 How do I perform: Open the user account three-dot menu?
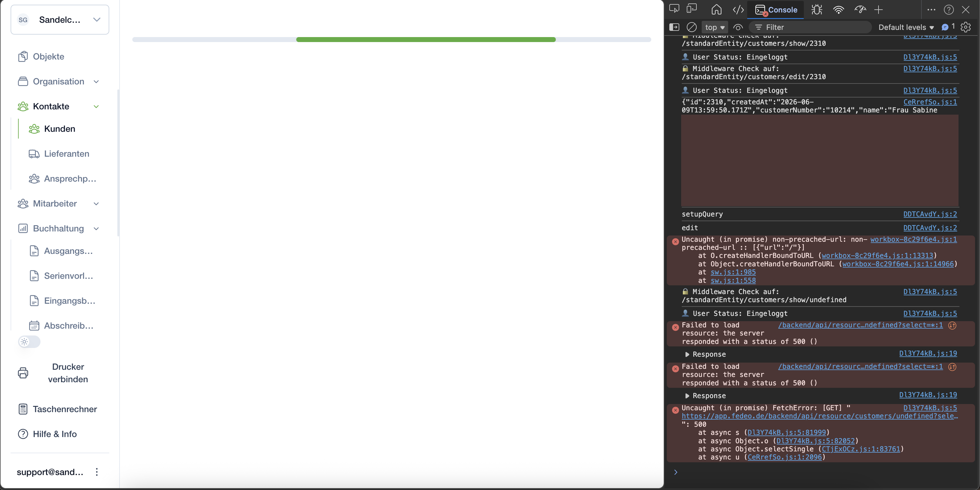(x=97, y=472)
